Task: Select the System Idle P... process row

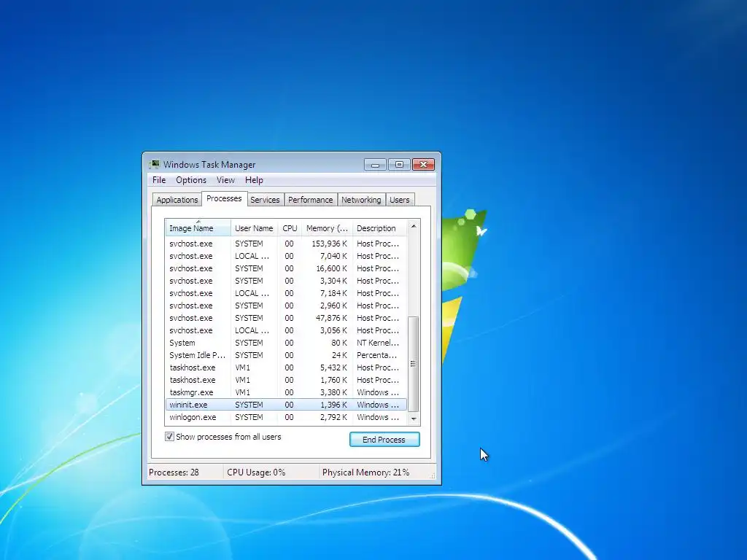Action: coord(286,355)
